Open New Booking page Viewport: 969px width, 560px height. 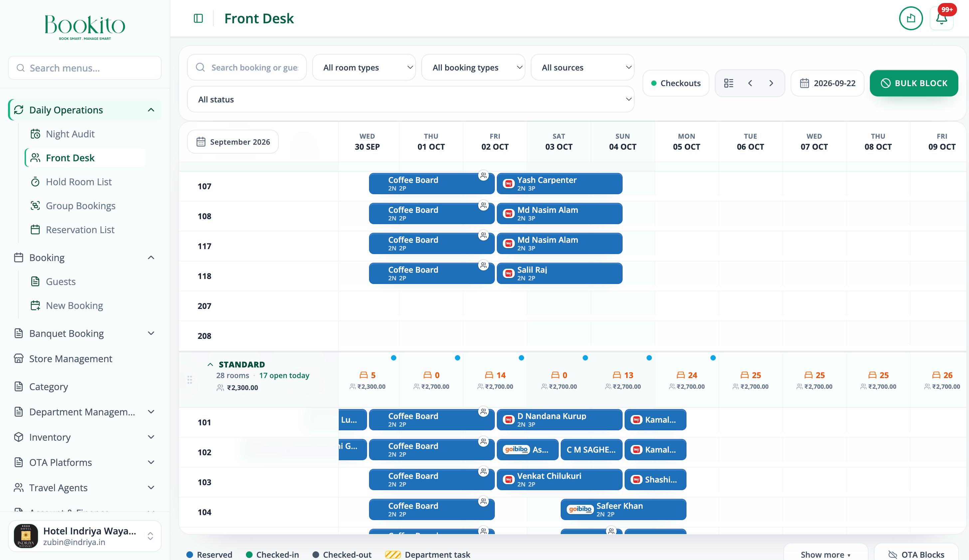click(x=74, y=306)
